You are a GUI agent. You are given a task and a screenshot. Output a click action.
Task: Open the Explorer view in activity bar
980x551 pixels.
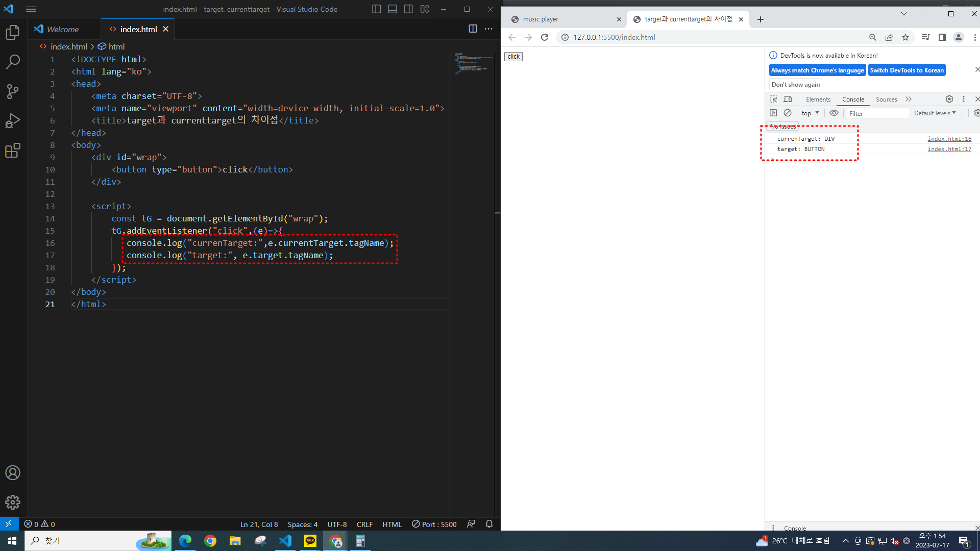(13, 33)
